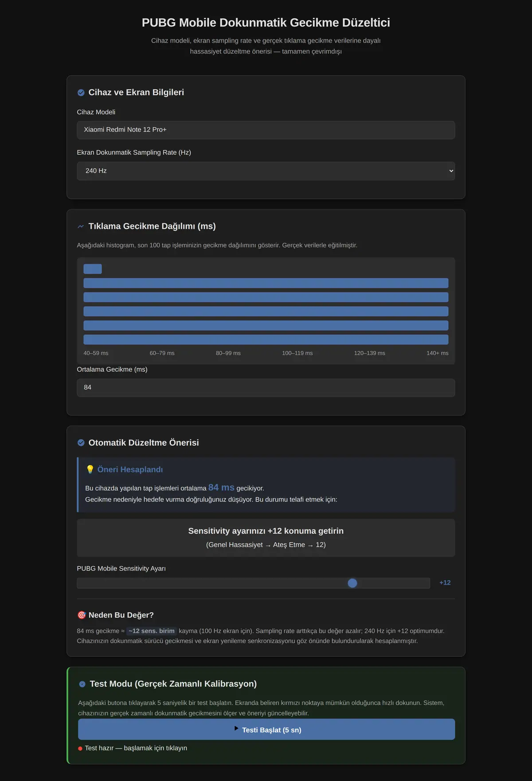Click the check icon beside Cihaz ve Ekran Bilgileri
The height and width of the screenshot is (781, 532).
point(81,93)
